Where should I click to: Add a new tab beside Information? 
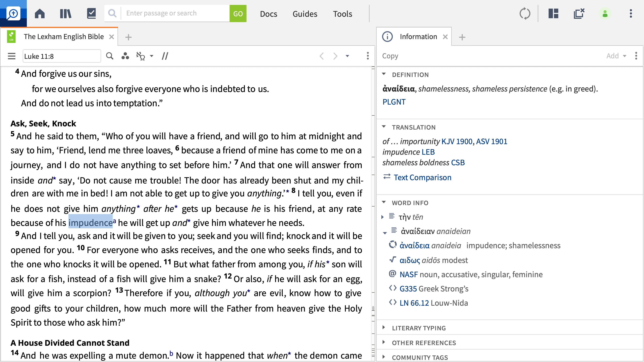coord(462,37)
